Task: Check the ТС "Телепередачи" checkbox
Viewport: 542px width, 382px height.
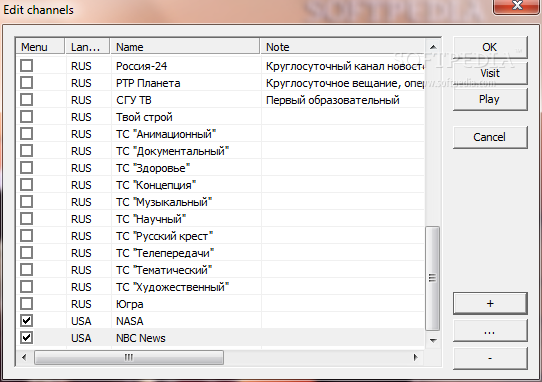Action: [x=27, y=253]
